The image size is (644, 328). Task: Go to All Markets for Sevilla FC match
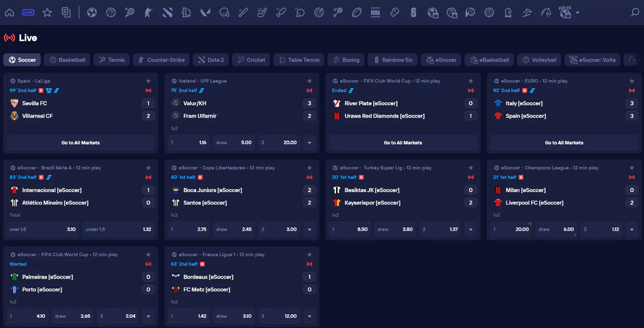click(x=81, y=143)
